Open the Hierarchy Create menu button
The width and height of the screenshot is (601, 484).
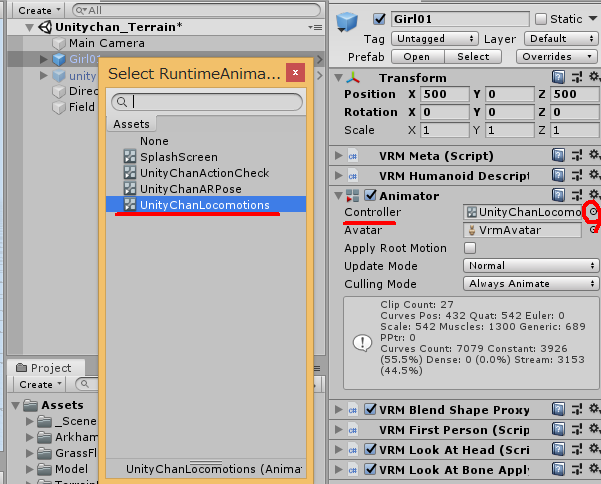(x=39, y=10)
